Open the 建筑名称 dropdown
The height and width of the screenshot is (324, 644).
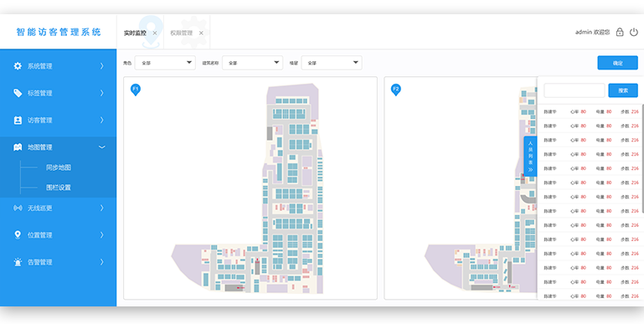tap(253, 63)
